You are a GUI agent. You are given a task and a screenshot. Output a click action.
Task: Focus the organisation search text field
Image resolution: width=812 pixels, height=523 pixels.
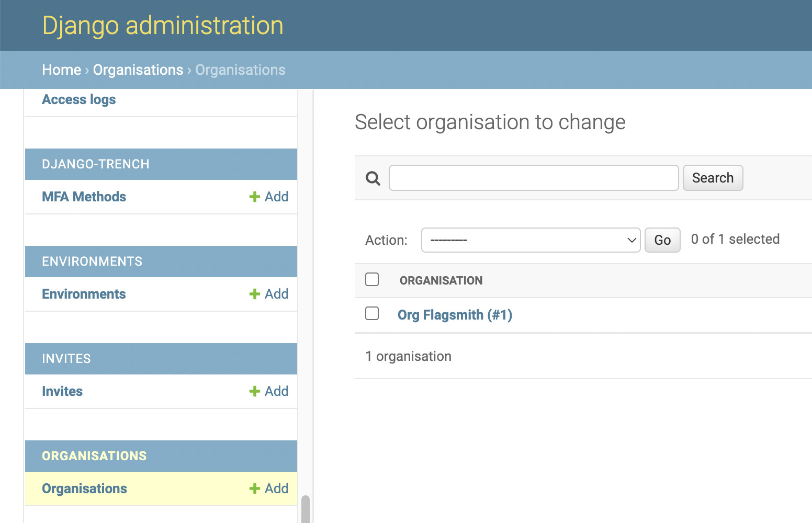click(534, 178)
